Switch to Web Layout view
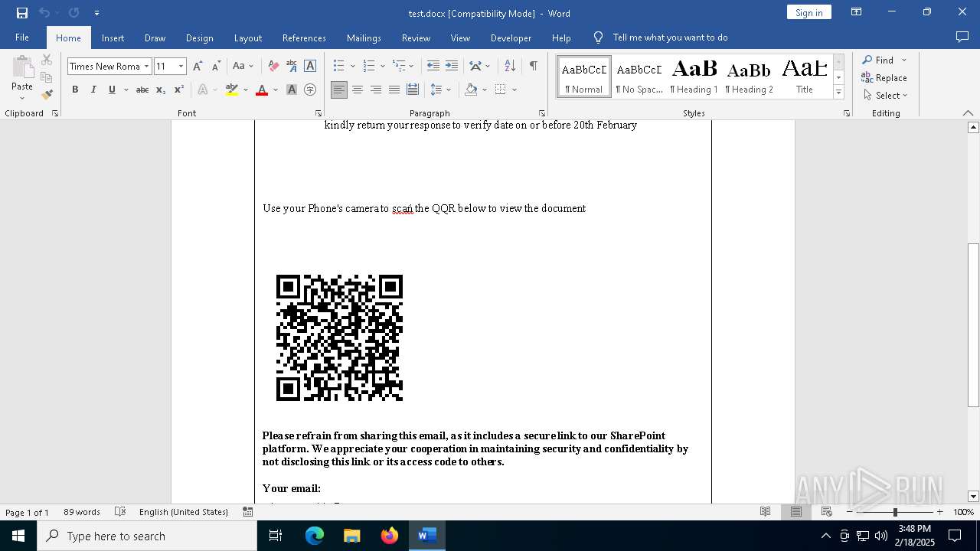This screenshot has width=980, height=551. pos(827,512)
